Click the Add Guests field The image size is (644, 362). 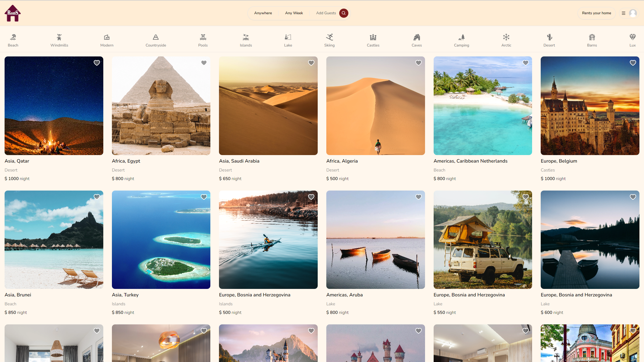coord(326,13)
